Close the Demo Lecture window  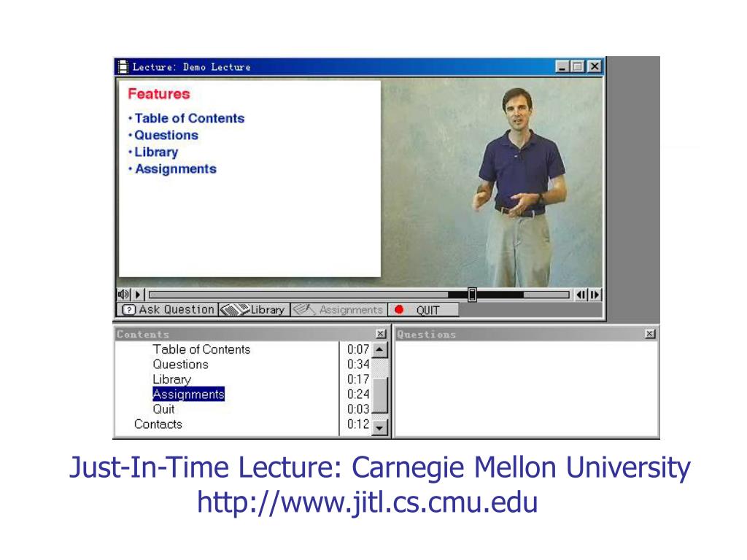(595, 66)
